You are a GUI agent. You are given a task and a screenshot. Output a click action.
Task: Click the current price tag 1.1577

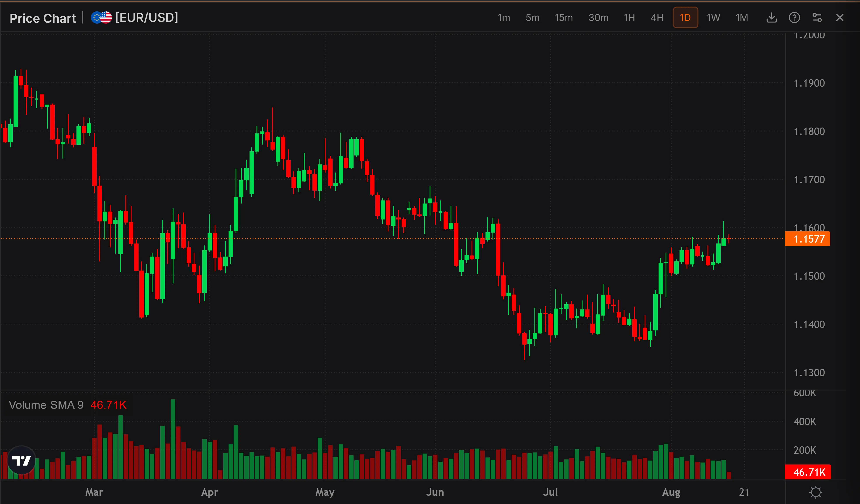(807, 239)
